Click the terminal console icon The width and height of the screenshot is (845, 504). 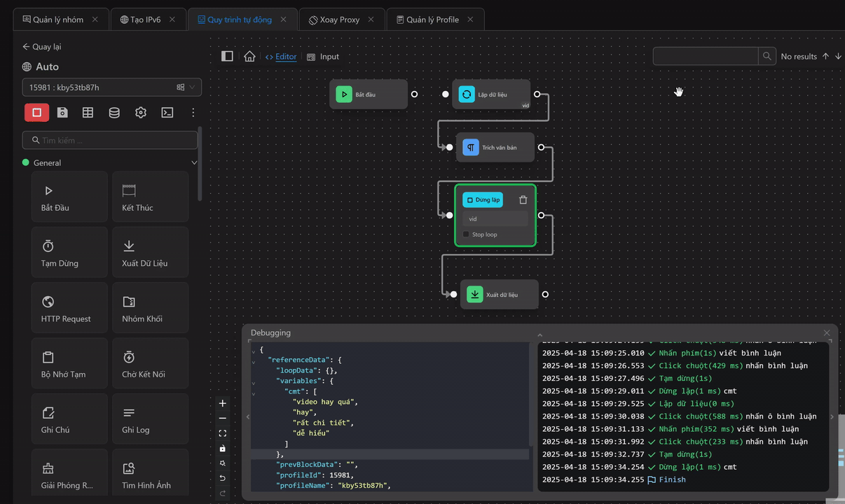click(x=167, y=112)
